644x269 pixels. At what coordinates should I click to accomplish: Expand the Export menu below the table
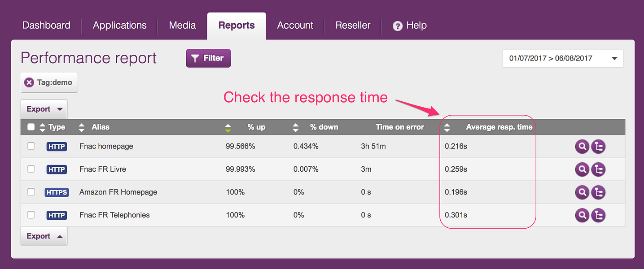(x=44, y=236)
